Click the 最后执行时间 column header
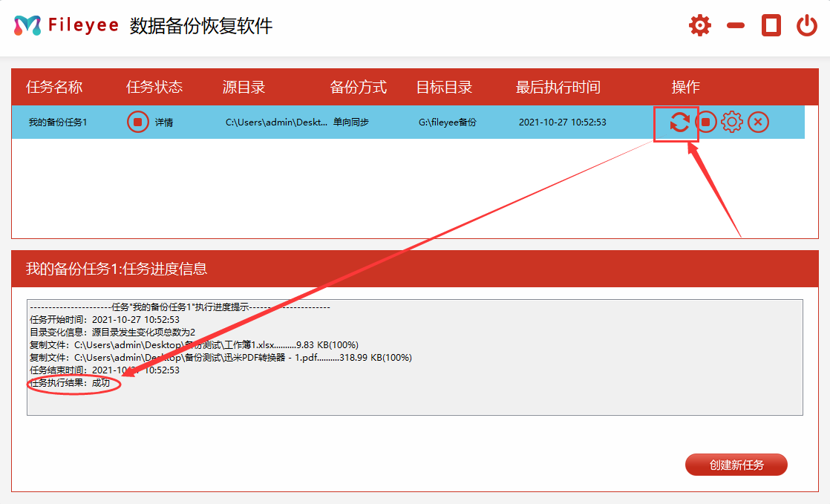The image size is (830, 504). pos(558,88)
